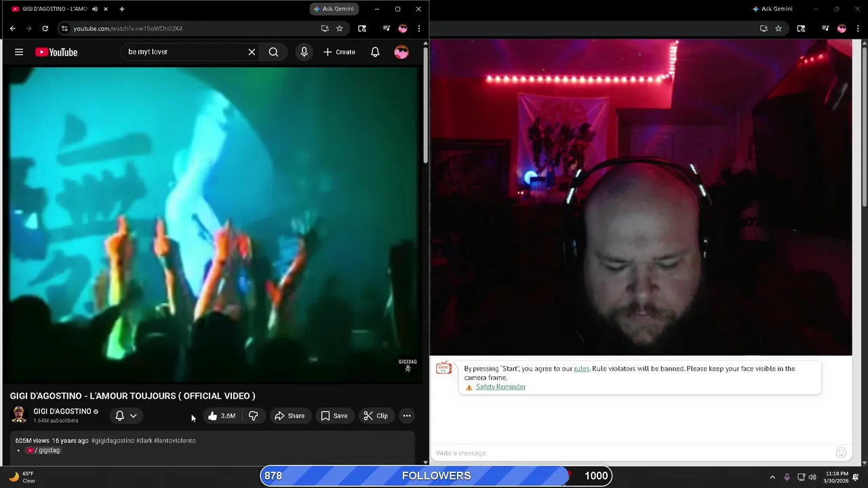
Task: Open tab search icon in YouTube window
Action: [362, 28]
